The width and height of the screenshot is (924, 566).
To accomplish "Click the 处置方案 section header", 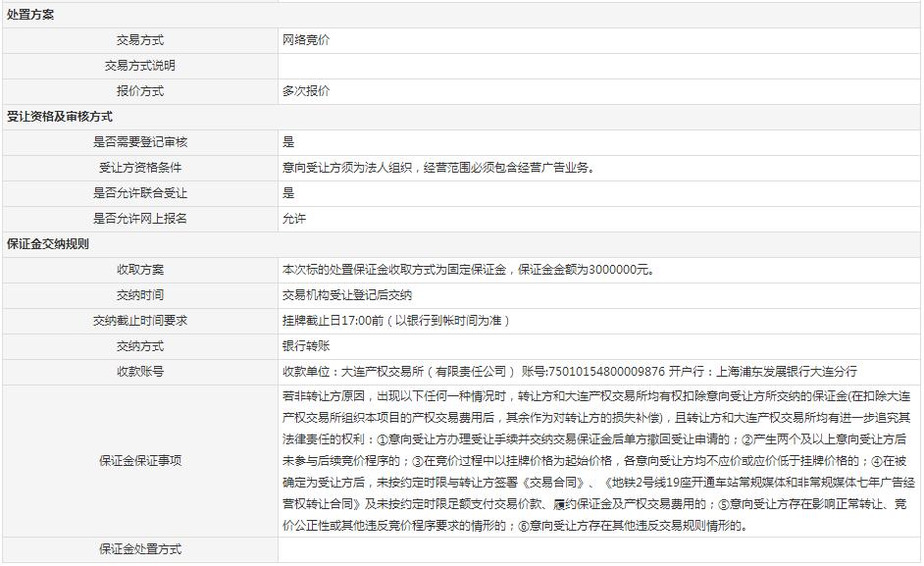I will click(30, 15).
